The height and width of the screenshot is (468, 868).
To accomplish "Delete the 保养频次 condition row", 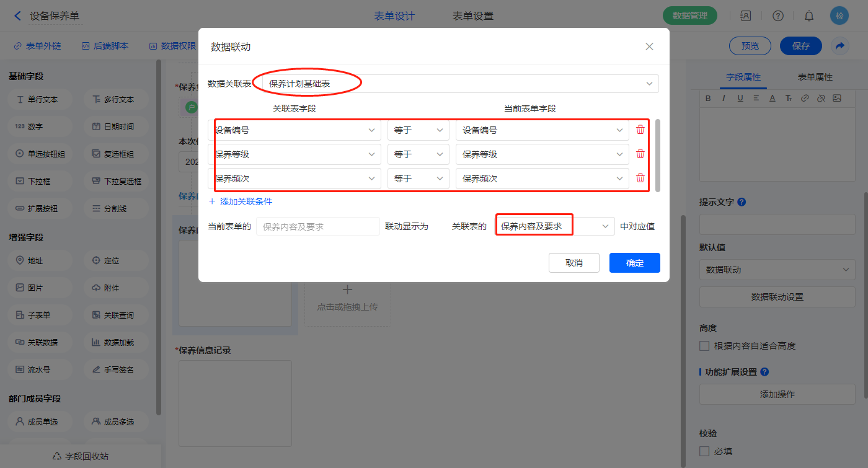I will (x=640, y=179).
